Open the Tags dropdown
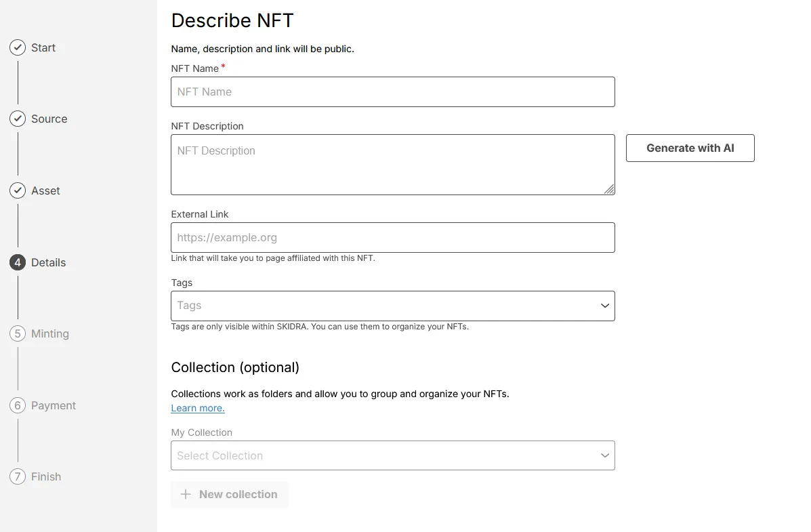The height and width of the screenshot is (532, 811). (x=392, y=306)
